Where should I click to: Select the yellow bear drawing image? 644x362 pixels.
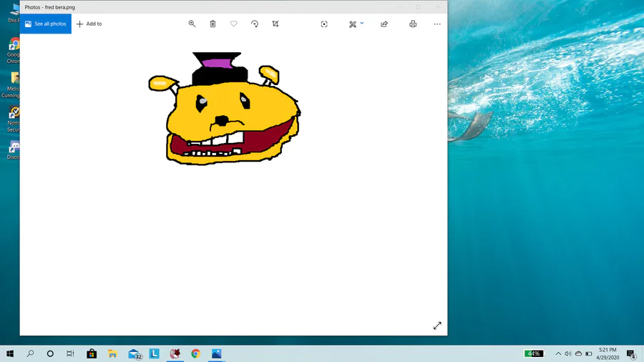click(224, 108)
